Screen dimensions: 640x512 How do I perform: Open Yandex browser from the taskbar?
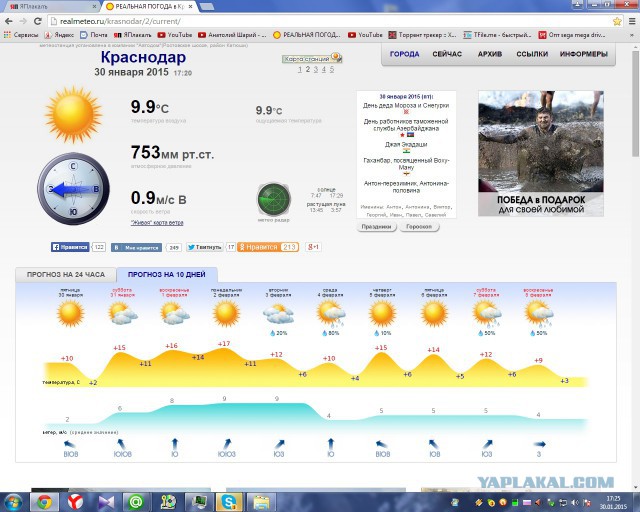pos(77,500)
